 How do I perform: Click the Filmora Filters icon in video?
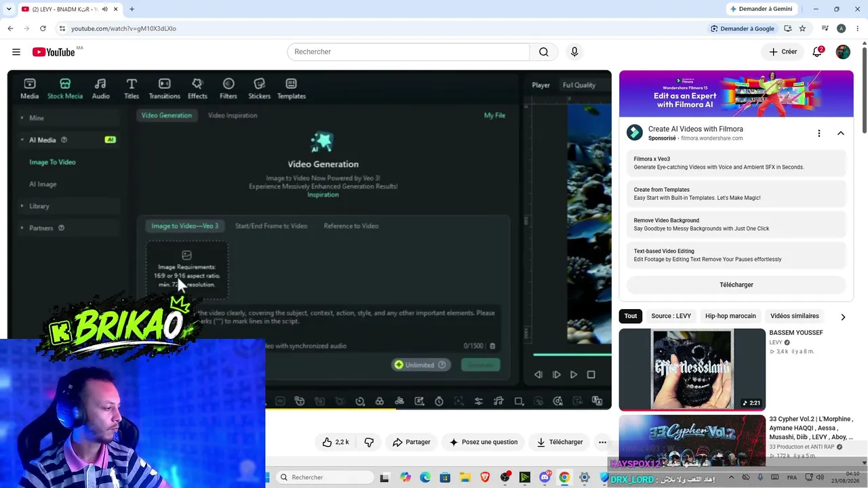(229, 88)
